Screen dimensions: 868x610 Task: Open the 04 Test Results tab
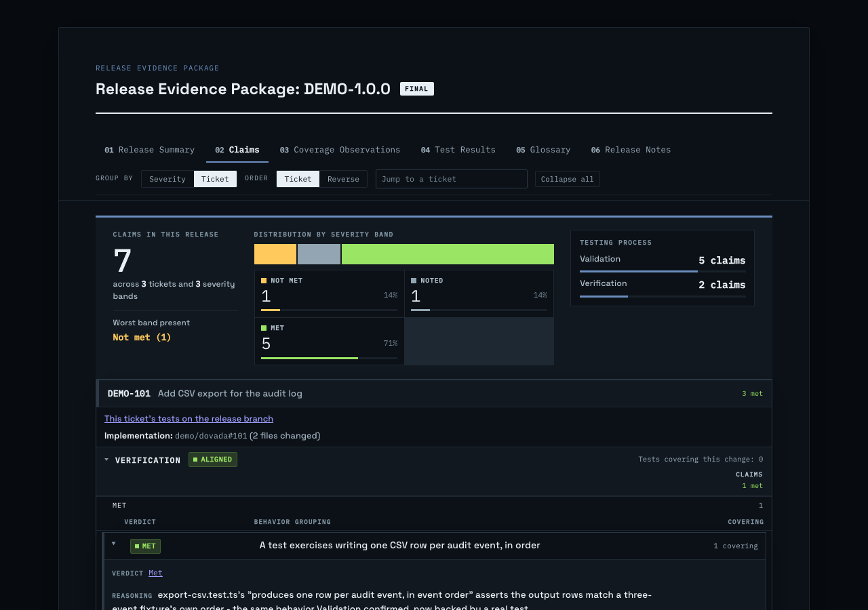(458, 150)
